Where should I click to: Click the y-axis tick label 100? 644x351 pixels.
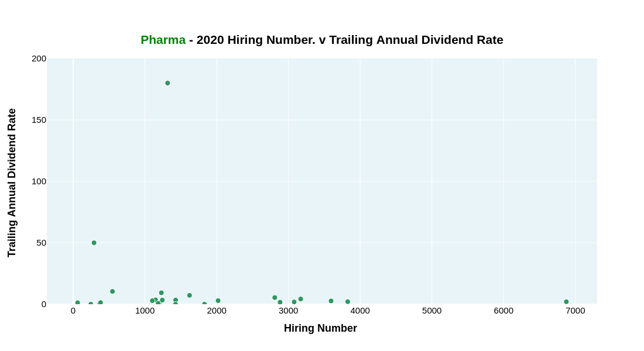point(39,181)
